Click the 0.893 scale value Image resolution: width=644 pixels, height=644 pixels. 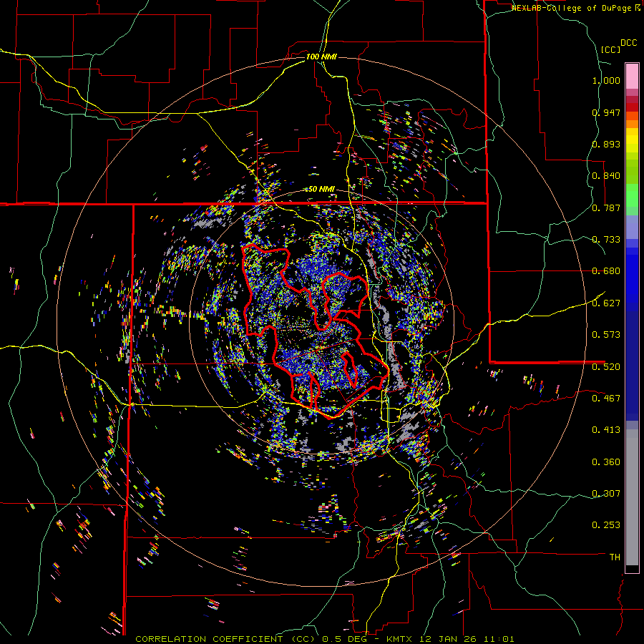coord(606,144)
